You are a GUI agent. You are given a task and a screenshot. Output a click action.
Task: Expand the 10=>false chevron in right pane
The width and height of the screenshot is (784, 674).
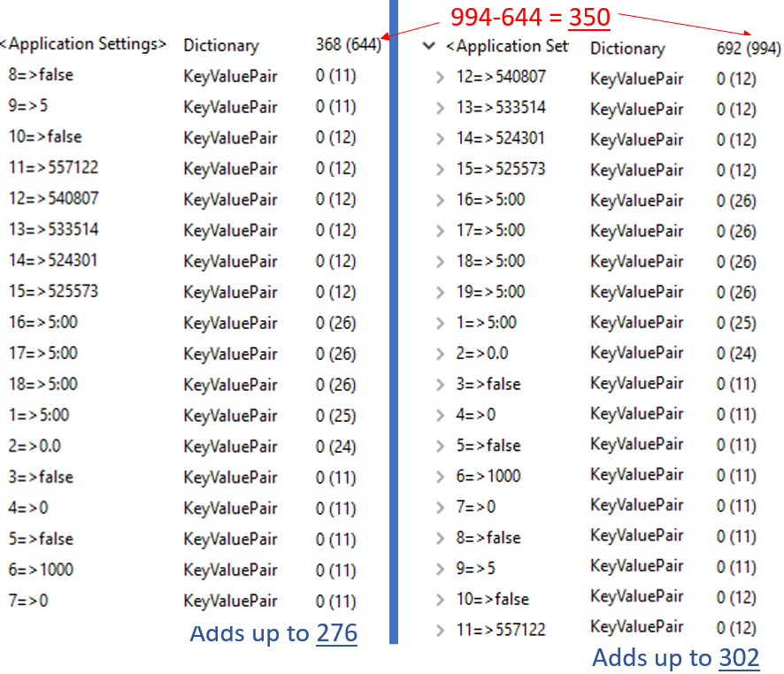pos(440,600)
